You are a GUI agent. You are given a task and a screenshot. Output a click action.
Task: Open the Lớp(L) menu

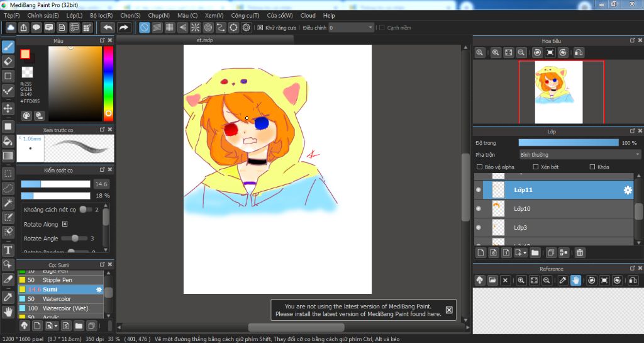(x=74, y=15)
